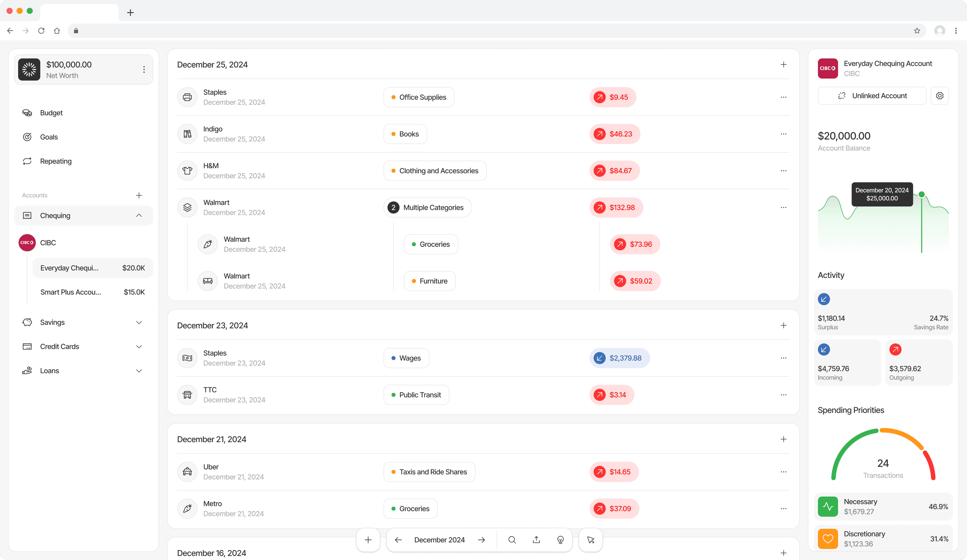
Task: Open the Repeating transactions page
Action: pos(56,161)
